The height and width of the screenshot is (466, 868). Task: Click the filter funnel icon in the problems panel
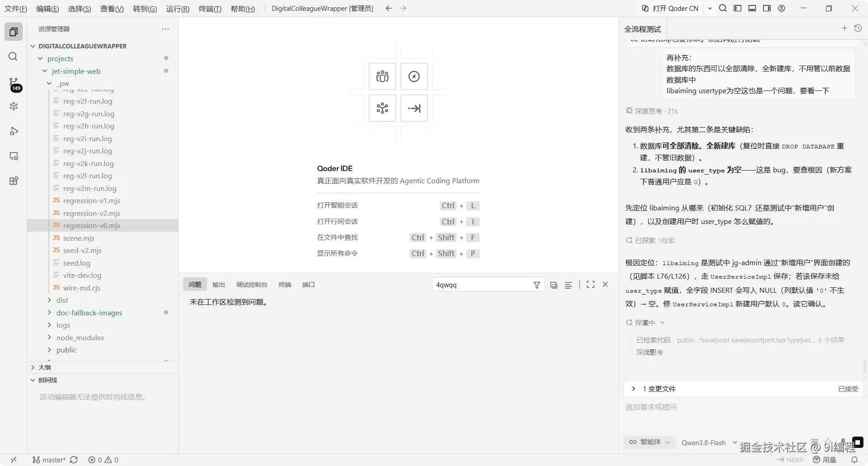click(x=537, y=285)
